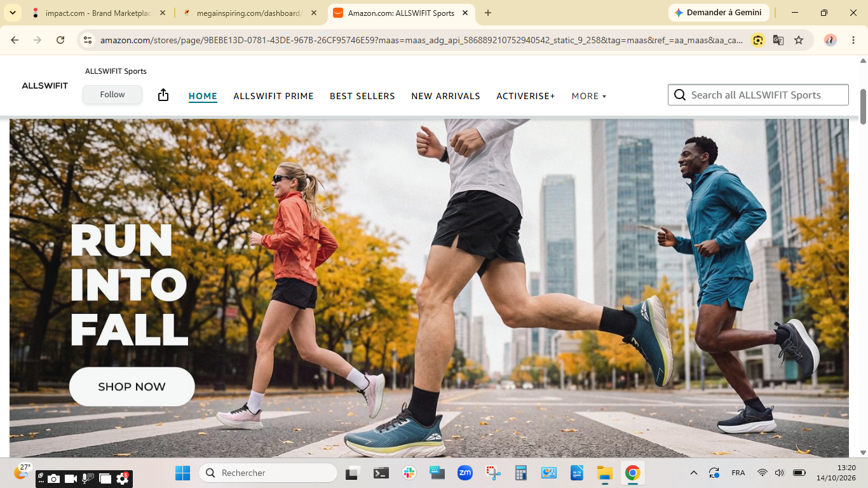This screenshot has height=488, width=868.
Task: Open the ACTIVERISE+ section
Action: point(526,96)
